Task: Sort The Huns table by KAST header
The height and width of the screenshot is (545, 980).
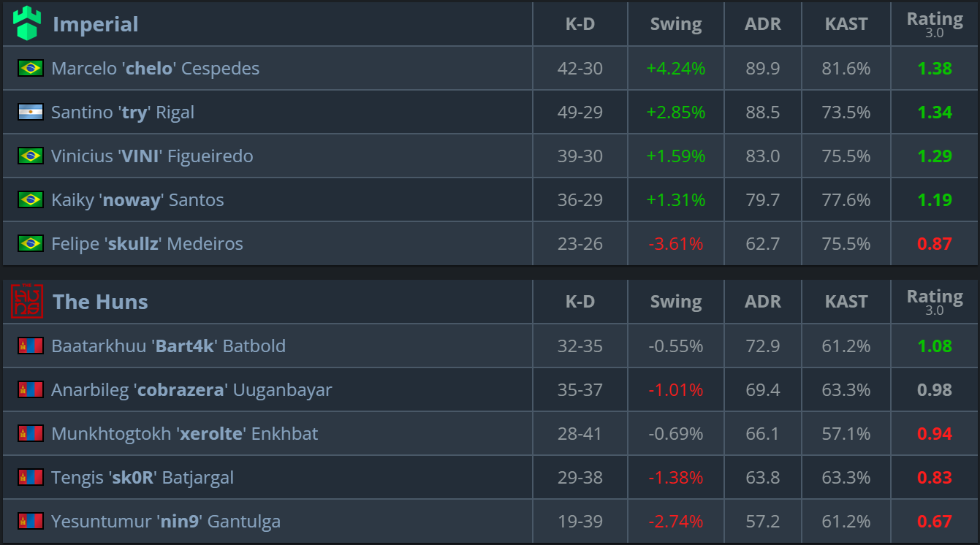Action: tap(846, 302)
